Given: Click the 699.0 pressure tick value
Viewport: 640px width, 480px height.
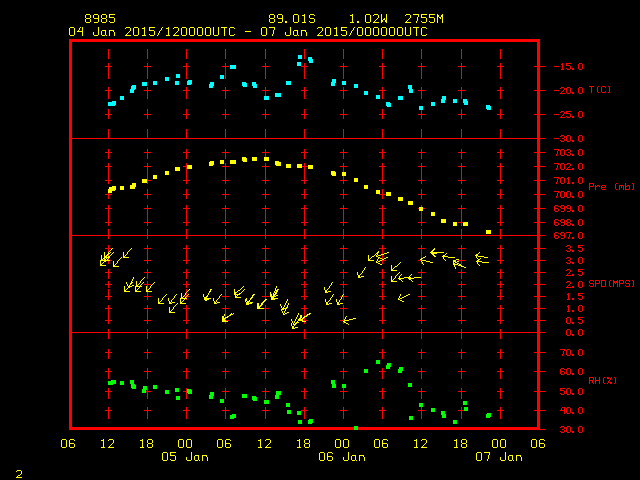Looking at the screenshot, I should coord(568,209).
